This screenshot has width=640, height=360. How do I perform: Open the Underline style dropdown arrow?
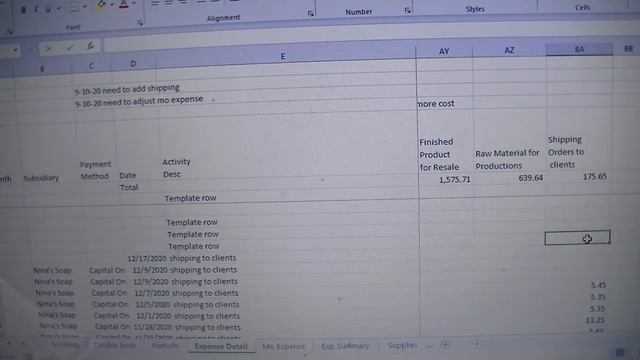(59, 9)
